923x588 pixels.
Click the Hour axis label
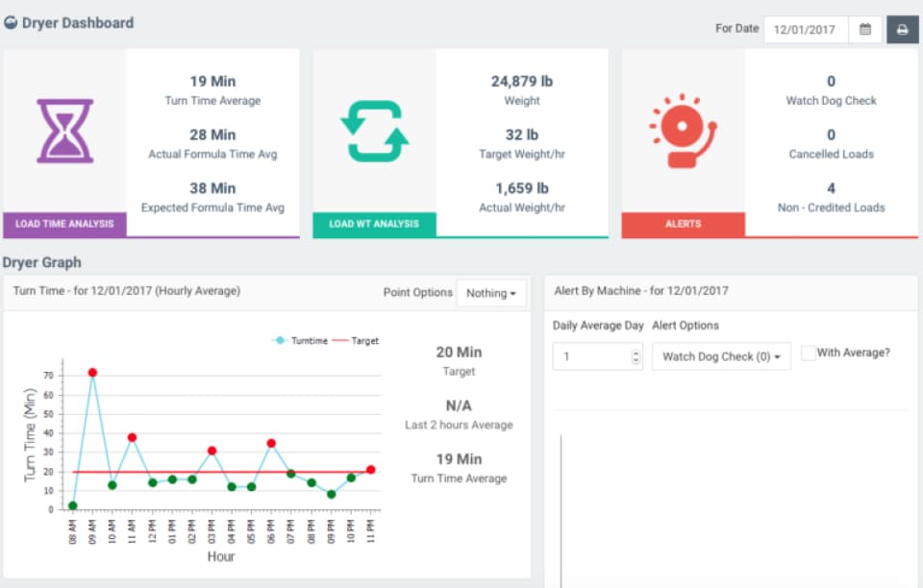(x=221, y=556)
